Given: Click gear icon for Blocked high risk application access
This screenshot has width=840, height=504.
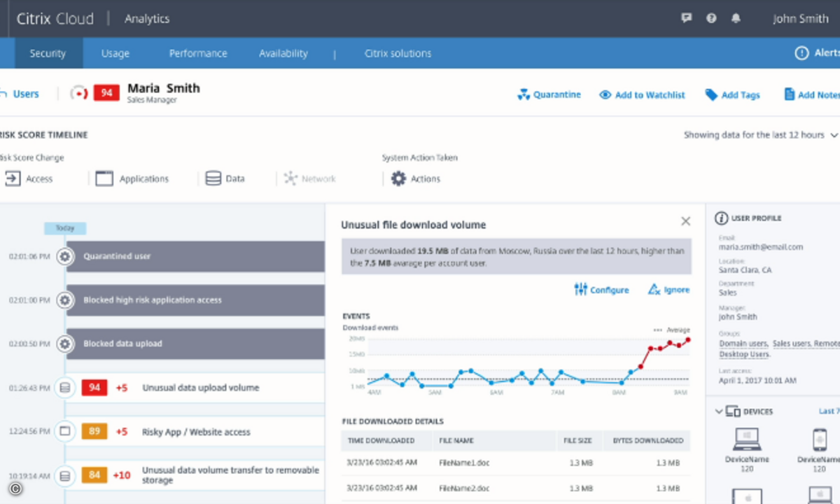Looking at the screenshot, I should point(65,300).
